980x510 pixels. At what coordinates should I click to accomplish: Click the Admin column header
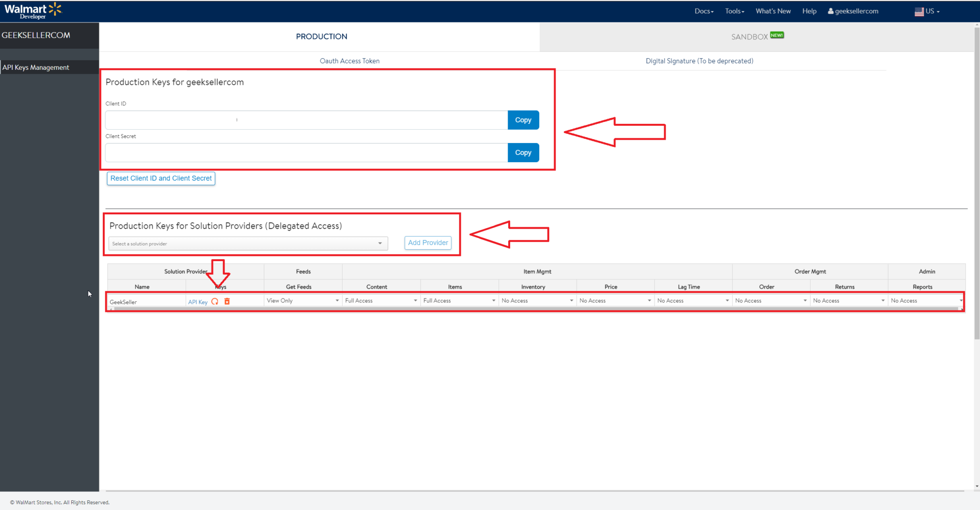pyautogui.click(x=927, y=271)
